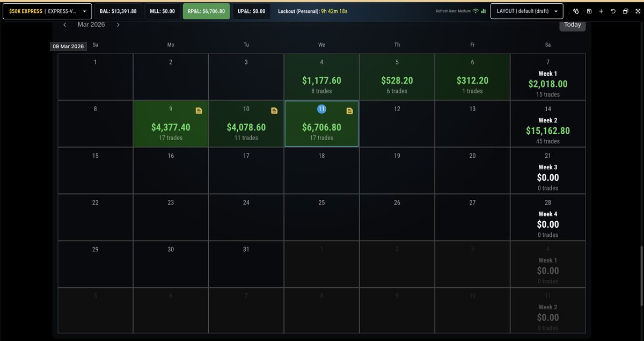Open the note icon on March 11

349,111
